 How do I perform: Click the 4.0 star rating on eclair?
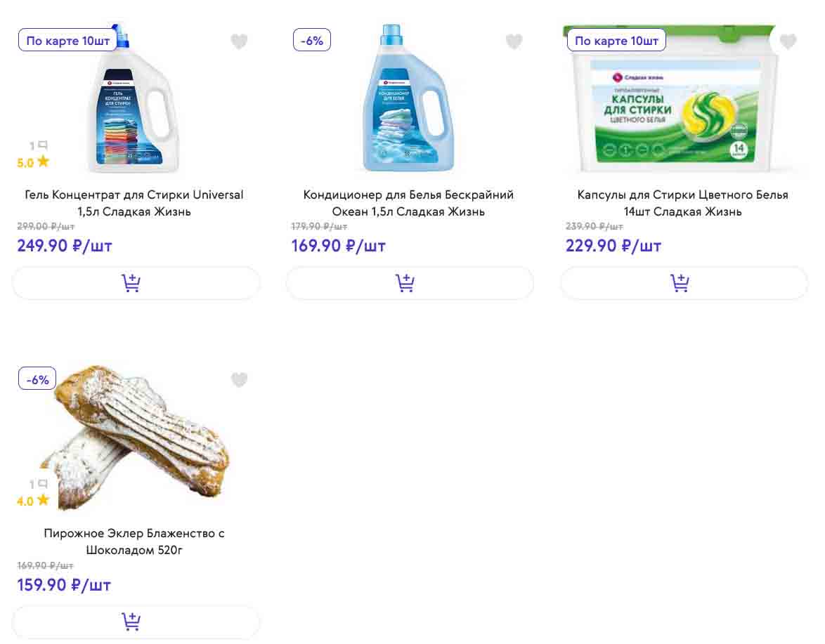click(x=33, y=501)
